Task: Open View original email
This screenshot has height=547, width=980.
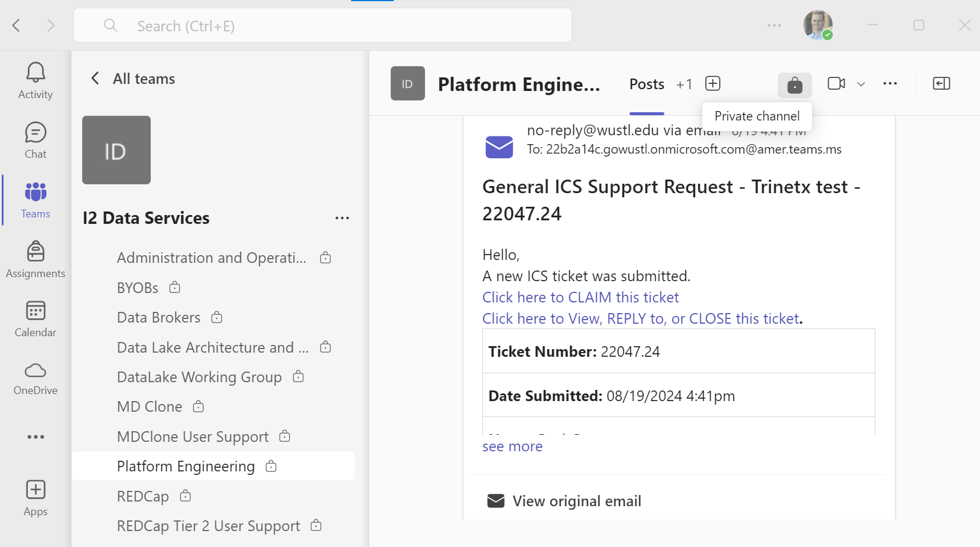Action: click(x=577, y=501)
